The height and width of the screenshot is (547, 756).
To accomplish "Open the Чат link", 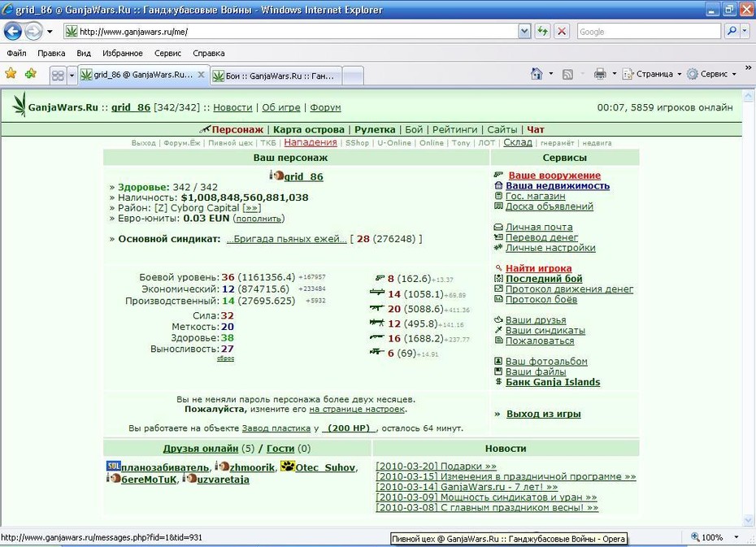I will [x=536, y=130].
